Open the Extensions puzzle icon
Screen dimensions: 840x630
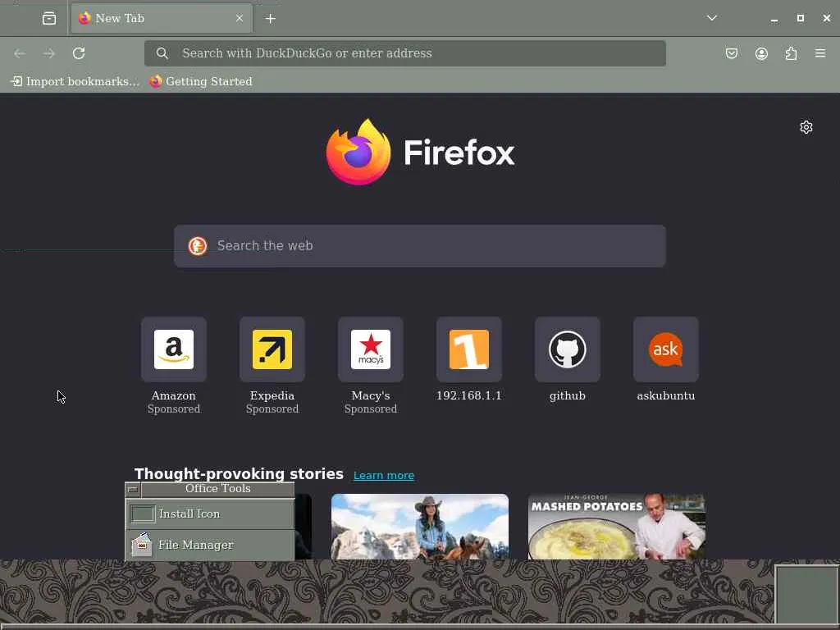pyautogui.click(x=791, y=53)
